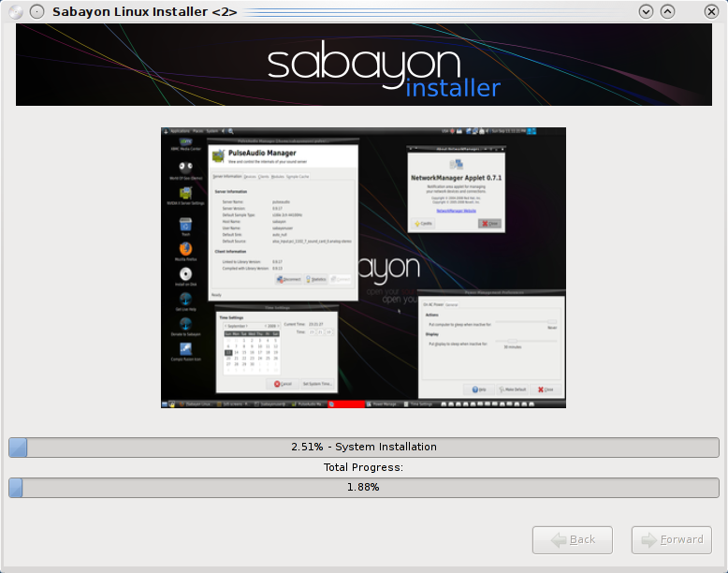Click the Trash icon in desktop preview

click(185, 225)
